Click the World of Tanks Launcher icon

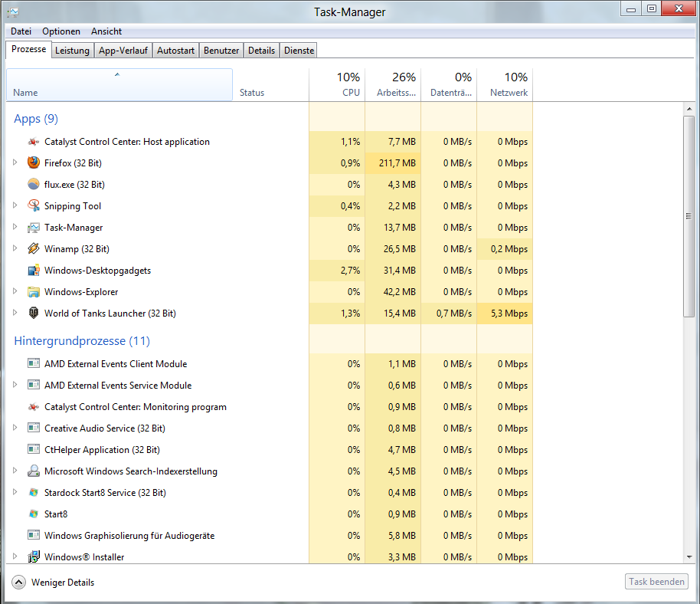coord(34,313)
